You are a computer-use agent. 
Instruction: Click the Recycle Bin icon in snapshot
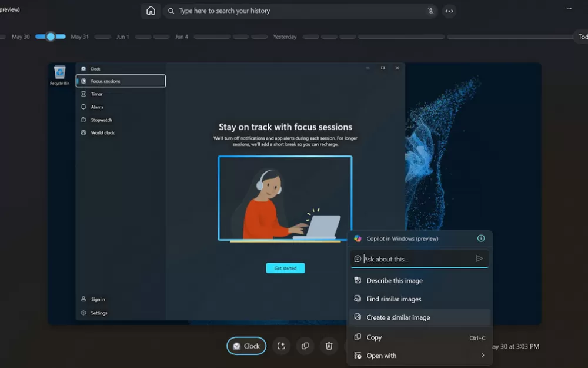click(x=59, y=75)
